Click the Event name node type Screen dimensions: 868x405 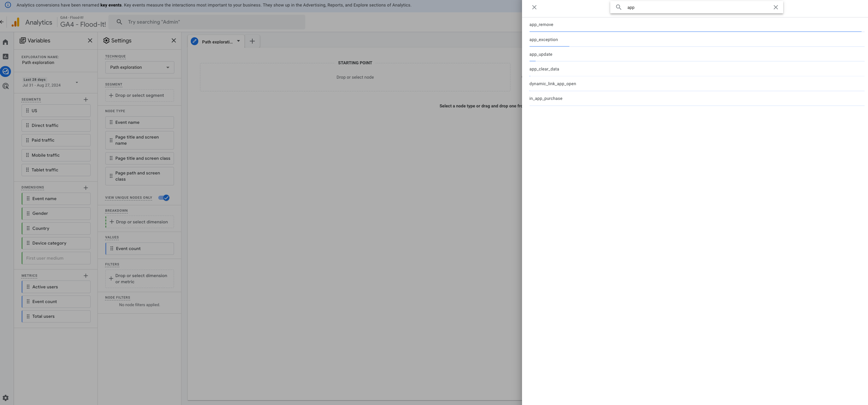coord(139,122)
